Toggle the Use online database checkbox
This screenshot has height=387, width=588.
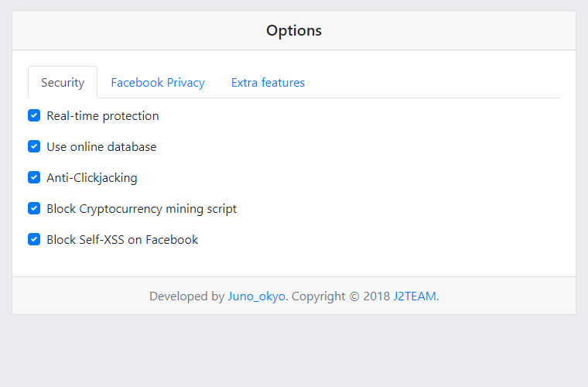(34, 146)
